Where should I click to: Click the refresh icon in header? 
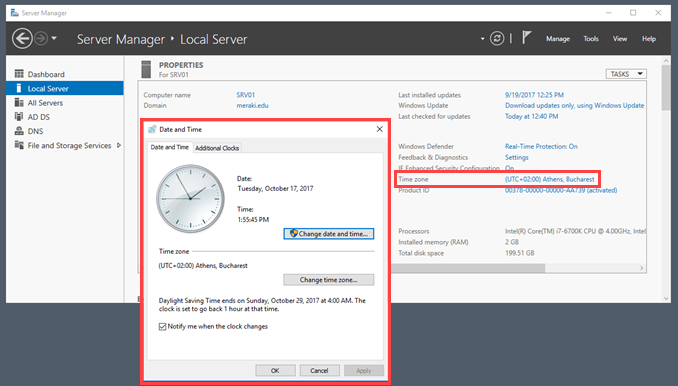click(497, 38)
